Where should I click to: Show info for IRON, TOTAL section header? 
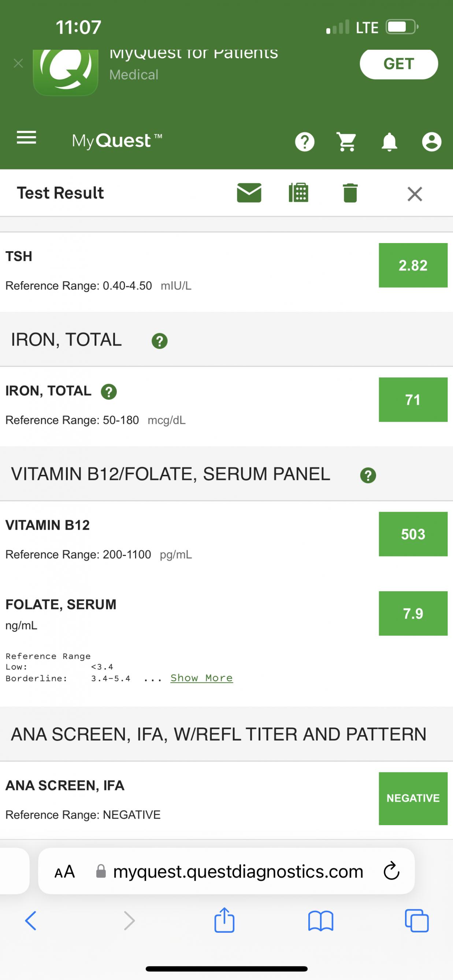pyautogui.click(x=160, y=341)
